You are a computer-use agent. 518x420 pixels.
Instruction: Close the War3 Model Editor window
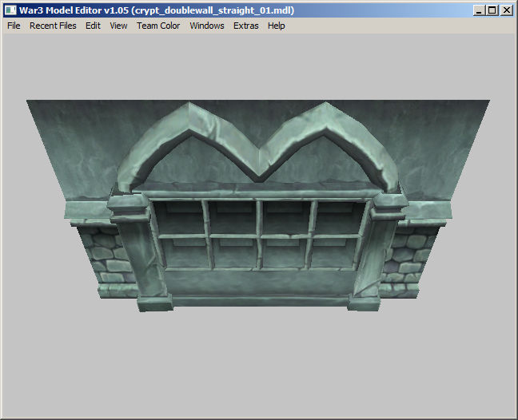(x=507, y=10)
